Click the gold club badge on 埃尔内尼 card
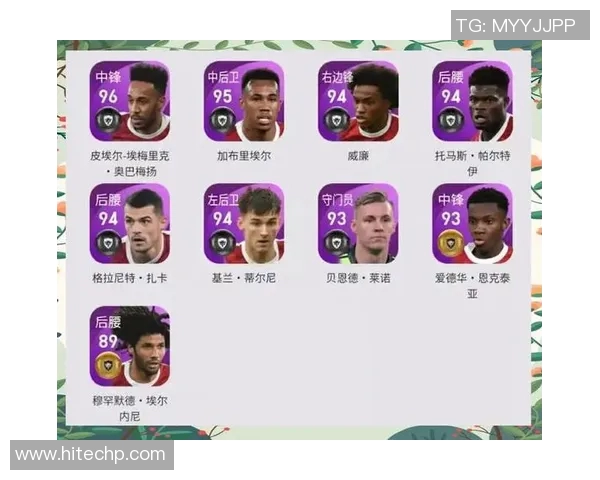 pos(108,366)
